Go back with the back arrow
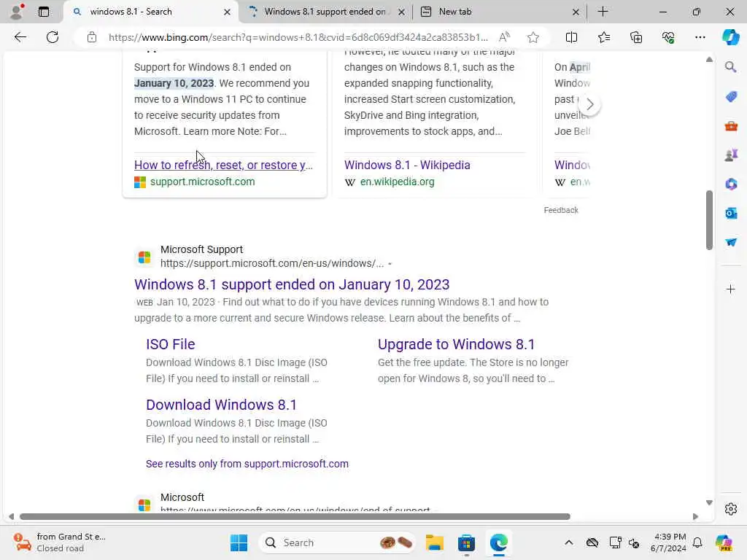The image size is (747, 560). click(x=20, y=37)
